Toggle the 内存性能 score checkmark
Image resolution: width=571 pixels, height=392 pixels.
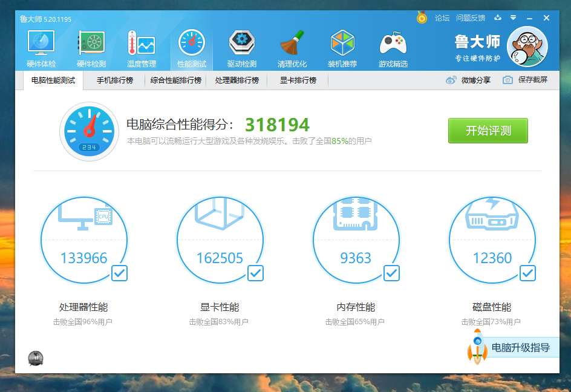click(x=391, y=273)
